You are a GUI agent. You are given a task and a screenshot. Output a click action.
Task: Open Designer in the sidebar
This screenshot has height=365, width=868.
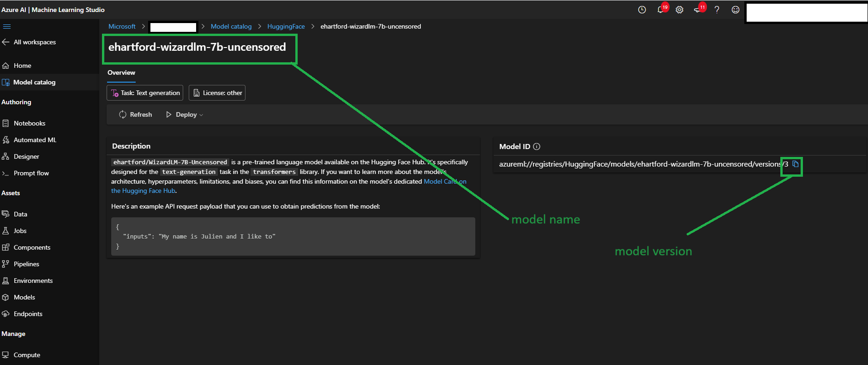point(20,156)
